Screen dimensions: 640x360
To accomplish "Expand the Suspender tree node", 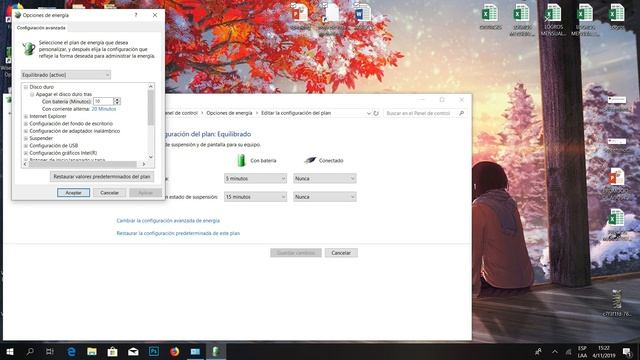I will (26, 138).
